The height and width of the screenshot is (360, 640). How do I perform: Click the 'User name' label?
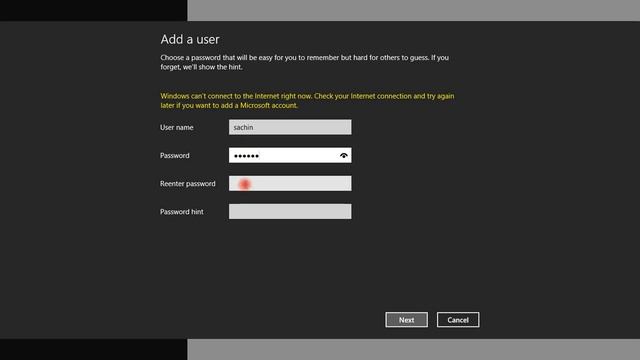[177, 127]
